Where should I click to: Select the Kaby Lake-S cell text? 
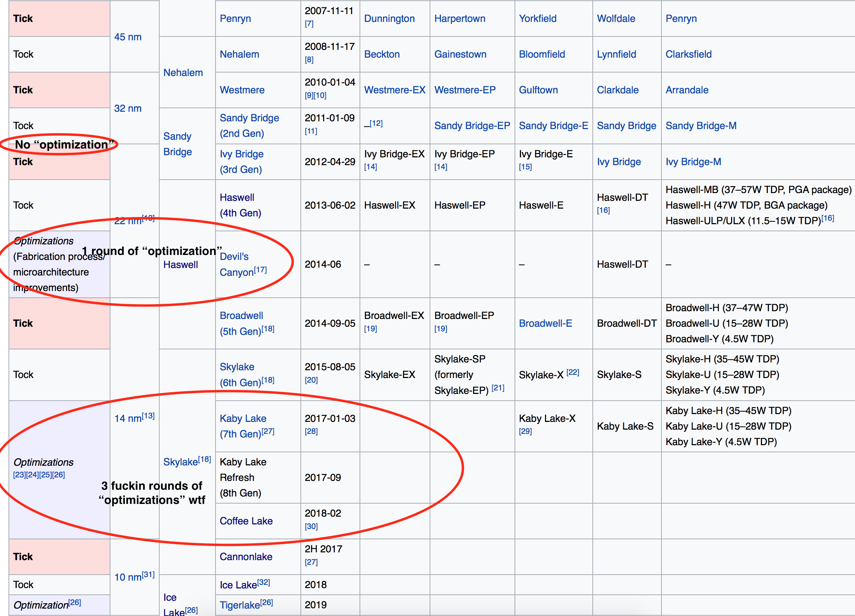(x=625, y=426)
